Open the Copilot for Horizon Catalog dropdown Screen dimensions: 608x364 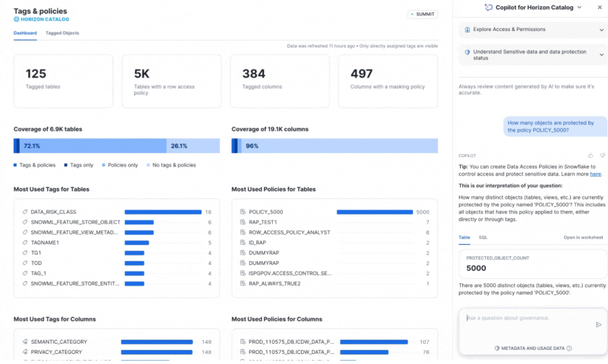pyautogui.click(x=580, y=7)
